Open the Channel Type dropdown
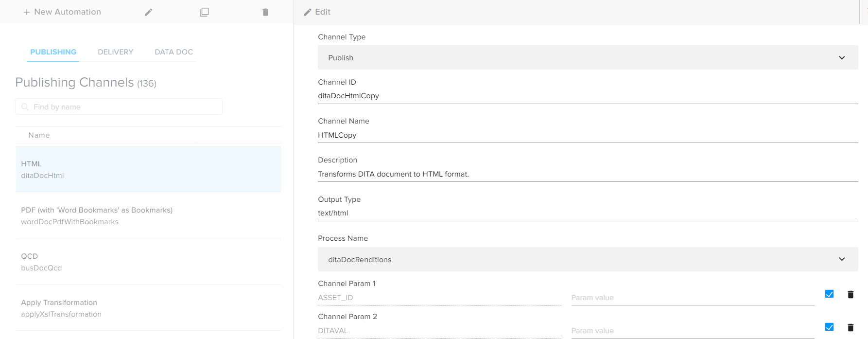 coord(588,57)
